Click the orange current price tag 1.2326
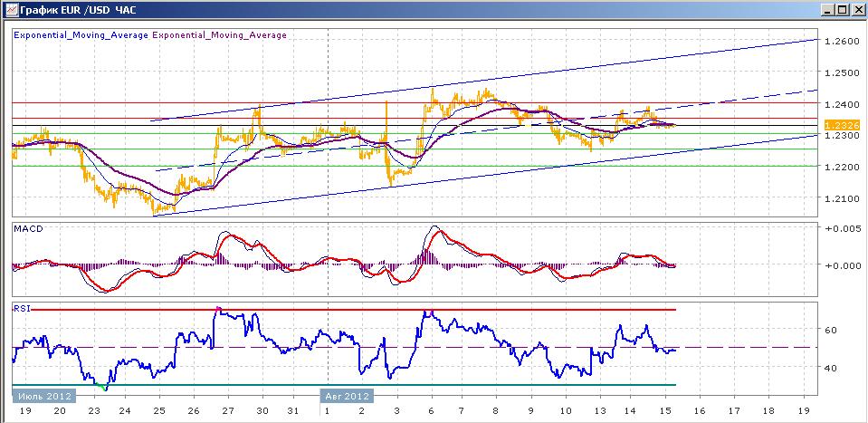 click(x=842, y=125)
